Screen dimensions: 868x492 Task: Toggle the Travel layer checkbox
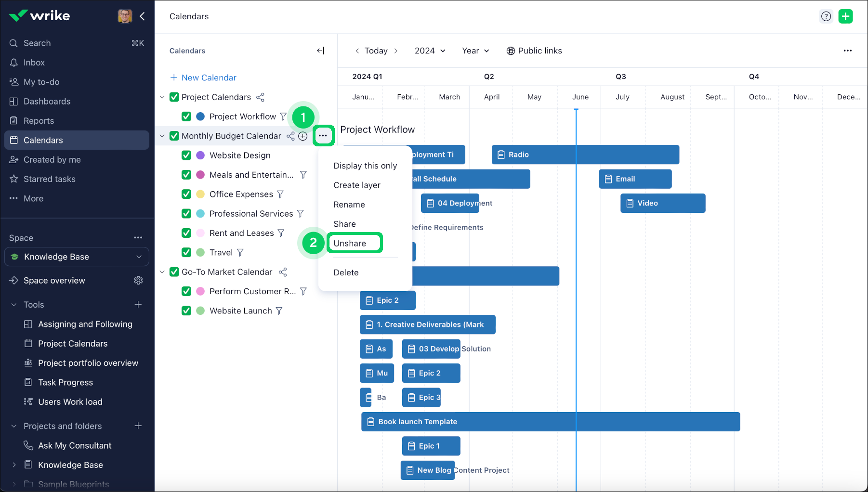186,252
